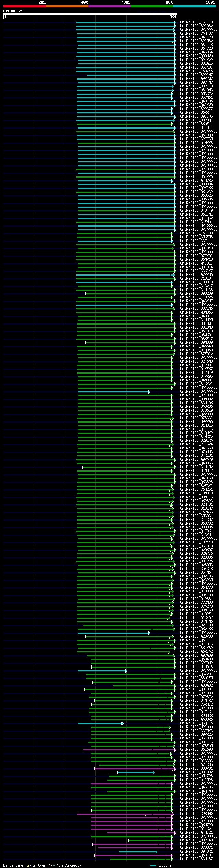Click the UniRef100_Q6E693 label
The image size is (219, 868).
point(196,750)
